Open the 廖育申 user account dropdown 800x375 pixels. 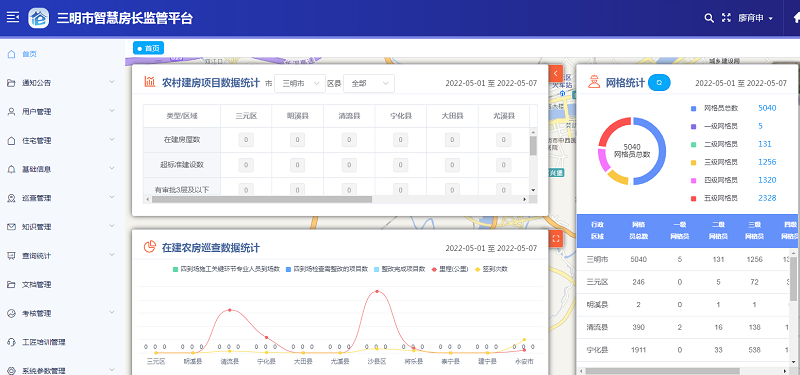click(756, 18)
